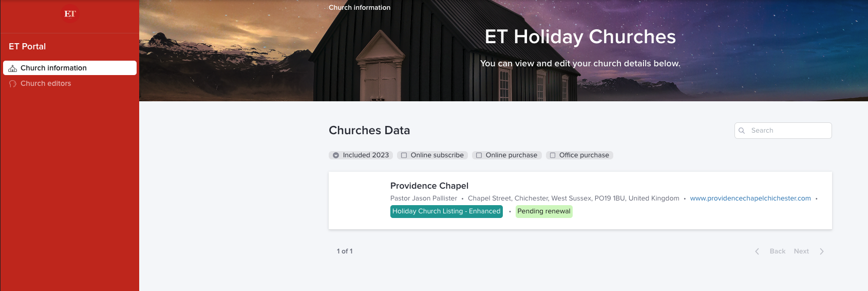
Task: Open the providencechapelchichester.com website link
Action: (x=750, y=198)
